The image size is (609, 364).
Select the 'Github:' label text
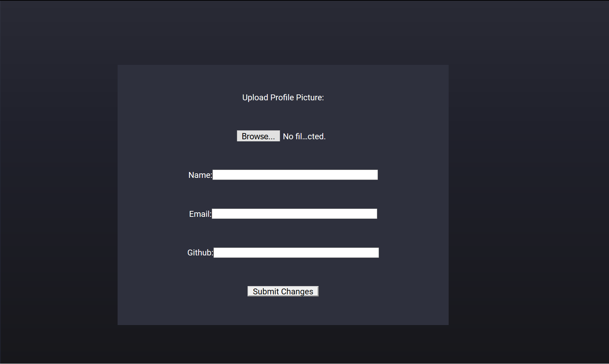click(200, 253)
